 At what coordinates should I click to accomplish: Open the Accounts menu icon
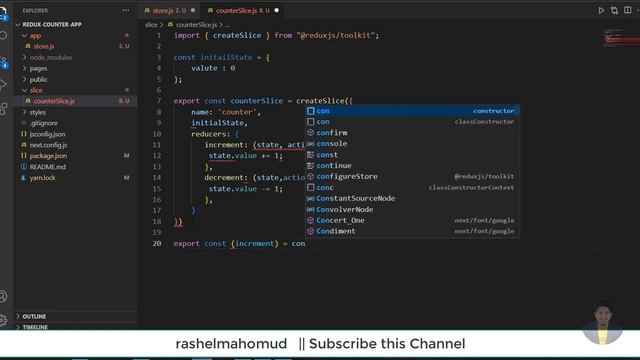click(4, 296)
